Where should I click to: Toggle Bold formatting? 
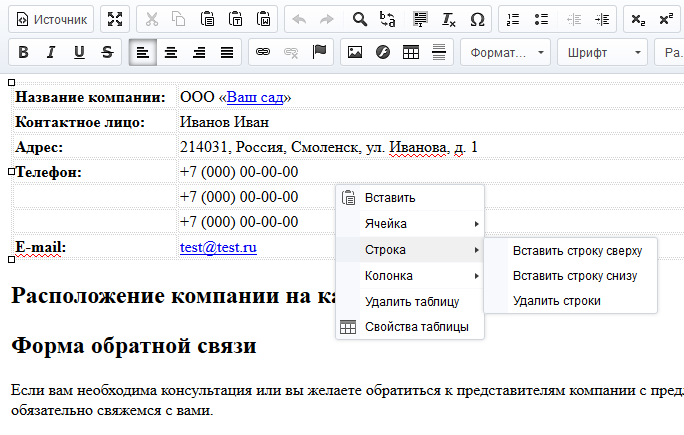click(x=24, y=51)
